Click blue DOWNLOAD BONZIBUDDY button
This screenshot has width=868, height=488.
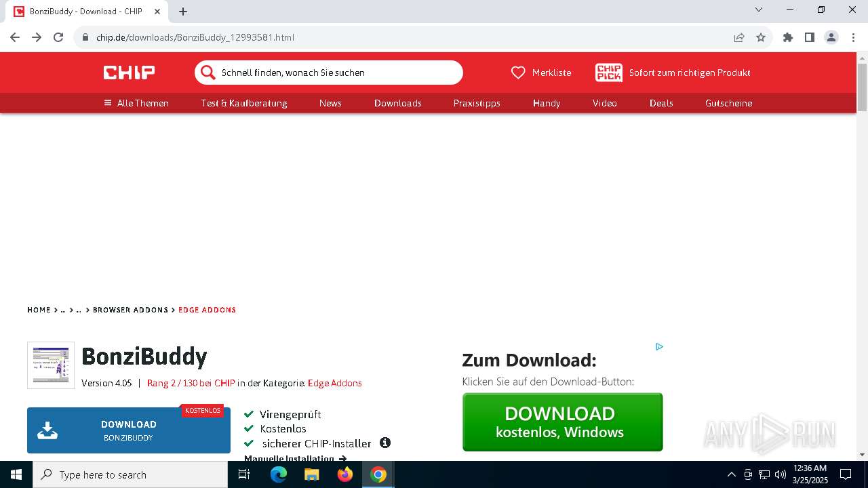point(129,430)
